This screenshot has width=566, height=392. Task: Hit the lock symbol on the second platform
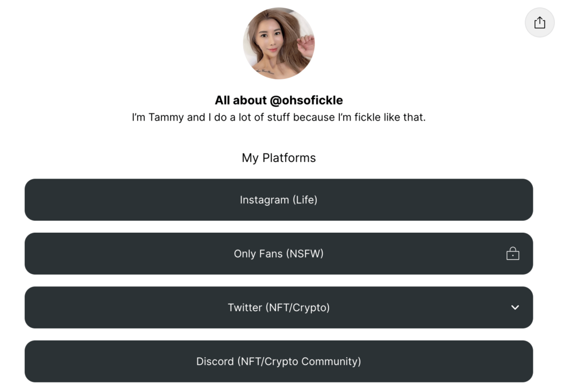tap(513, 253)
